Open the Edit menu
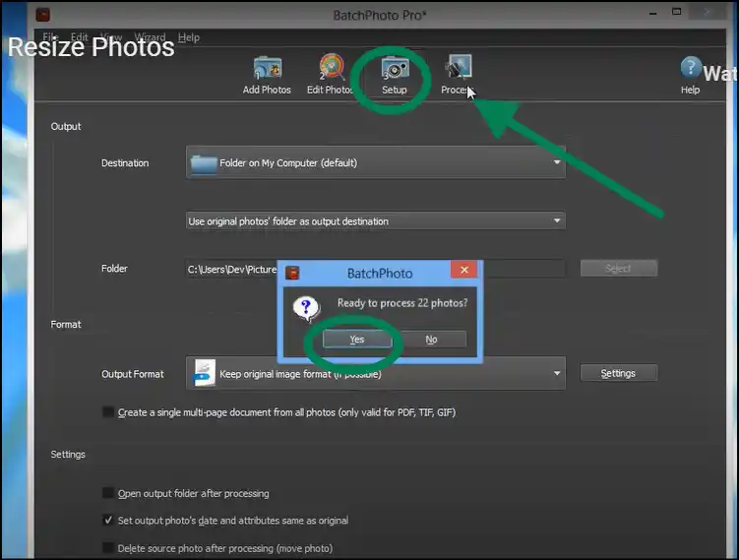 click(x=79, y=36)
